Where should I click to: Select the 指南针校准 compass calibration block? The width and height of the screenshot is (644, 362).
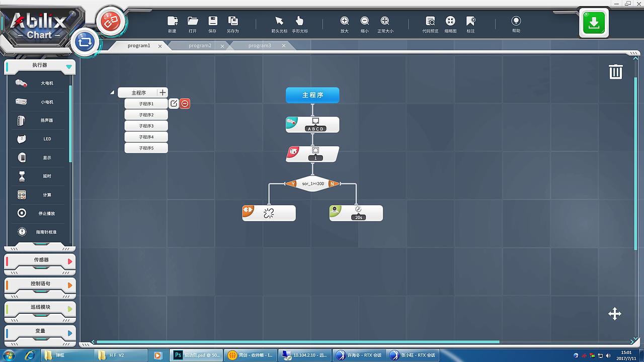[x=38, y=232]
